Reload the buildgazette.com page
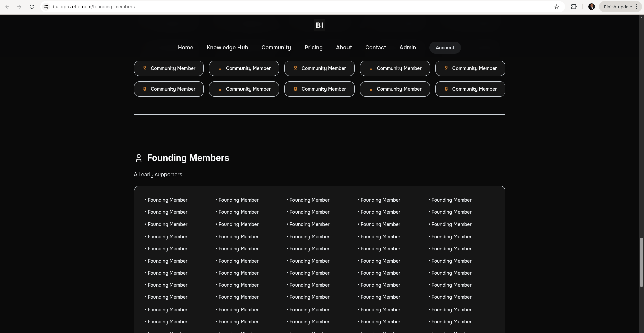This screenshot has width=644, height=333. pos(32,7)
